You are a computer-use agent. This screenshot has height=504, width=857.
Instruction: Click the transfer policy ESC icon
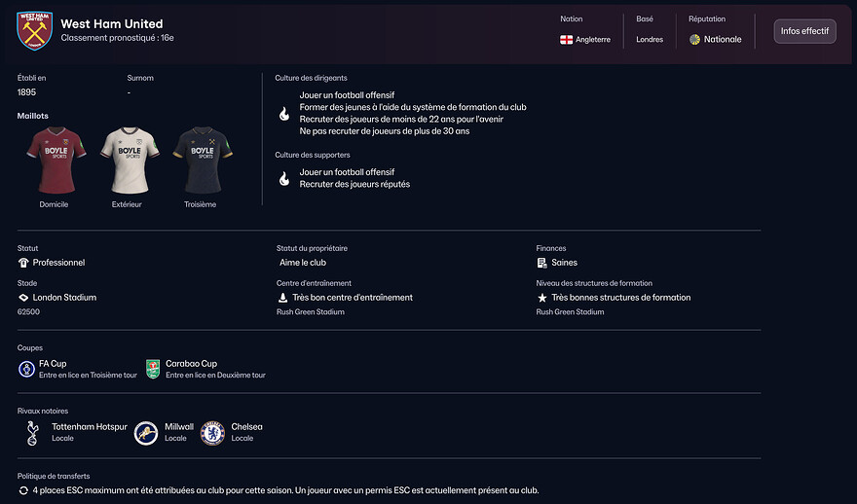[23, 490]
